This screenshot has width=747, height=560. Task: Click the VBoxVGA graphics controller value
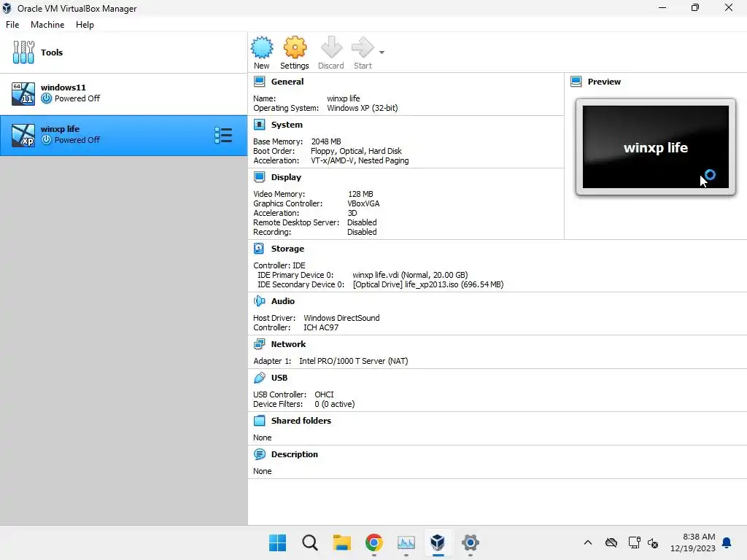click(x=363, y=203)
